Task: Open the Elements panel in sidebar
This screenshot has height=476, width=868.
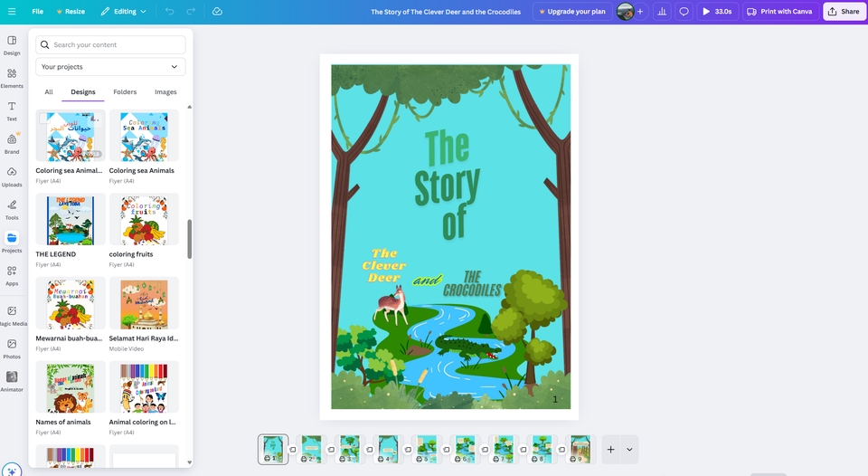Action: (12, 78)
